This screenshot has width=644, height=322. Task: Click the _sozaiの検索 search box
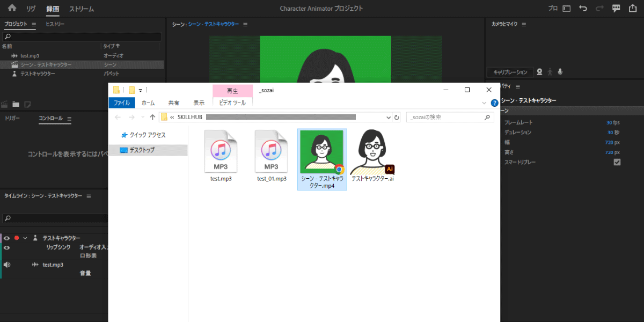[450, 117]
